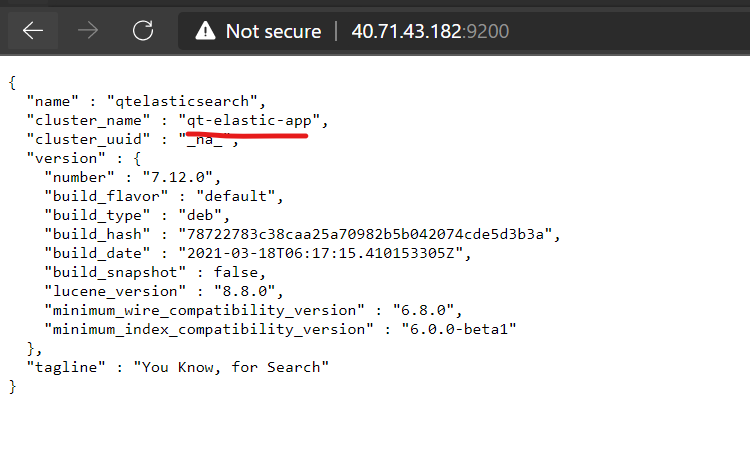Click the 6.0.0-beta1 index compatibility value

459,330
